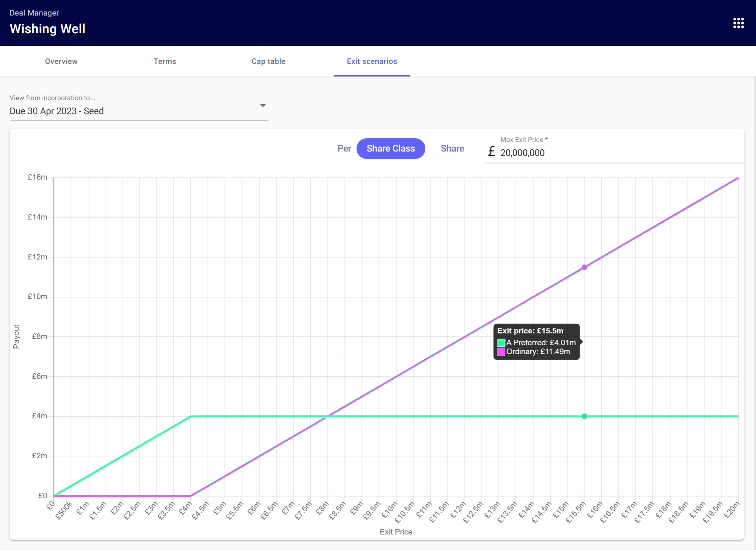Viewport: 756px width, 550px height.
Task: Click the Ordinary data point at £15.5m
Action: pyautogui.click(x=584, y=267)
